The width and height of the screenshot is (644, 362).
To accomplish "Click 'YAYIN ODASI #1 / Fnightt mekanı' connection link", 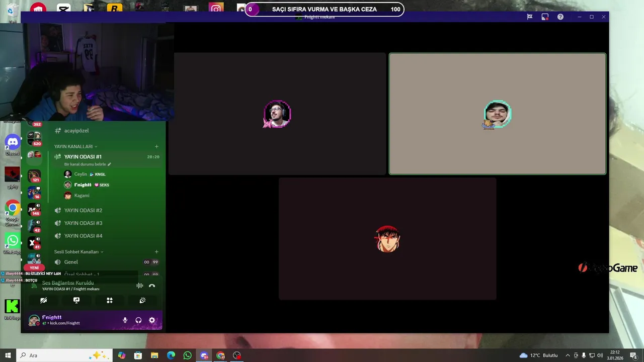I will pyautogui.click(x=70, y=289).
